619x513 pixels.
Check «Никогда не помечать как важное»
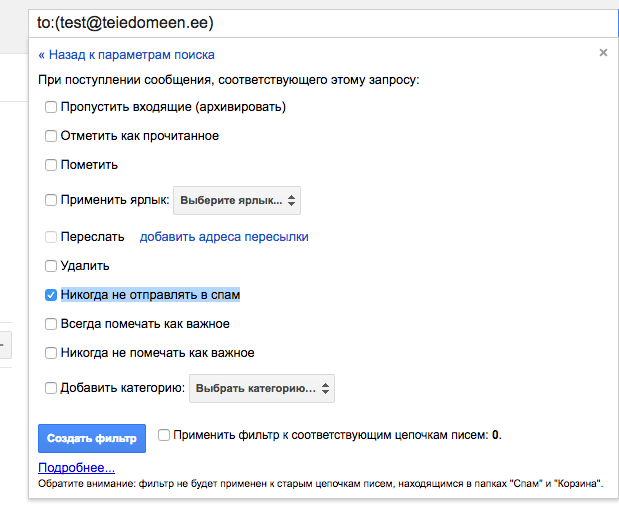coord(51,353)
